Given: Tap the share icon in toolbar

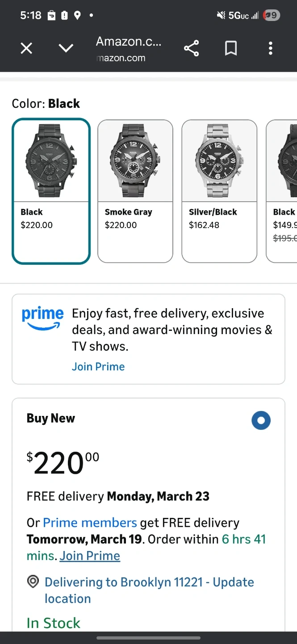Looking at the screenshot, I should pyautogui.click(x=191, y=48).
